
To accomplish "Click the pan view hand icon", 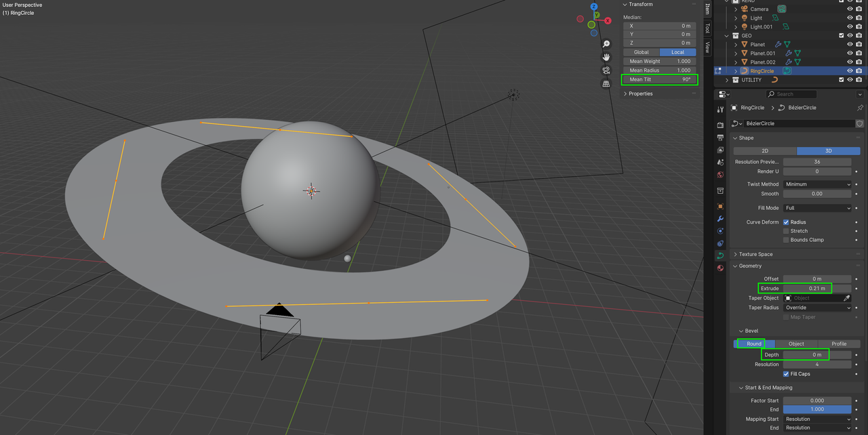I will [606, 57].
